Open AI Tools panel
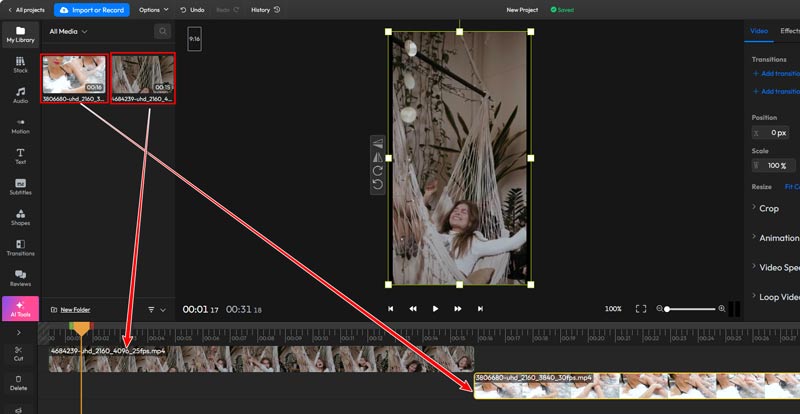Screen dimensions: 800x414 20,308
